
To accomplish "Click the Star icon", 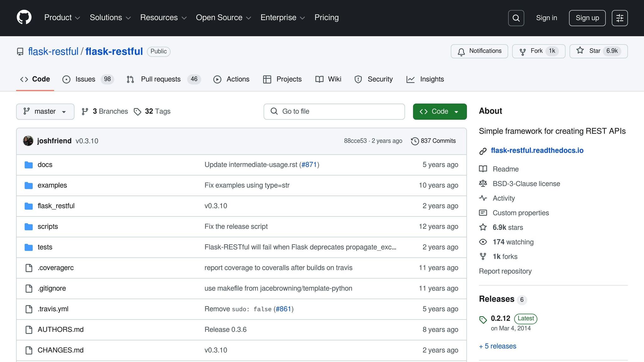I will tap(580, 51).
